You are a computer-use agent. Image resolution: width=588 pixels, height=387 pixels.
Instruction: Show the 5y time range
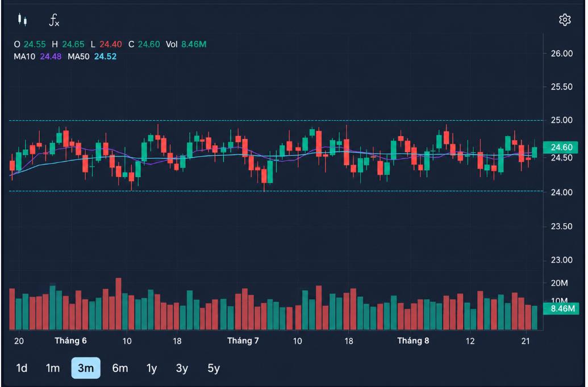(214, 368)
